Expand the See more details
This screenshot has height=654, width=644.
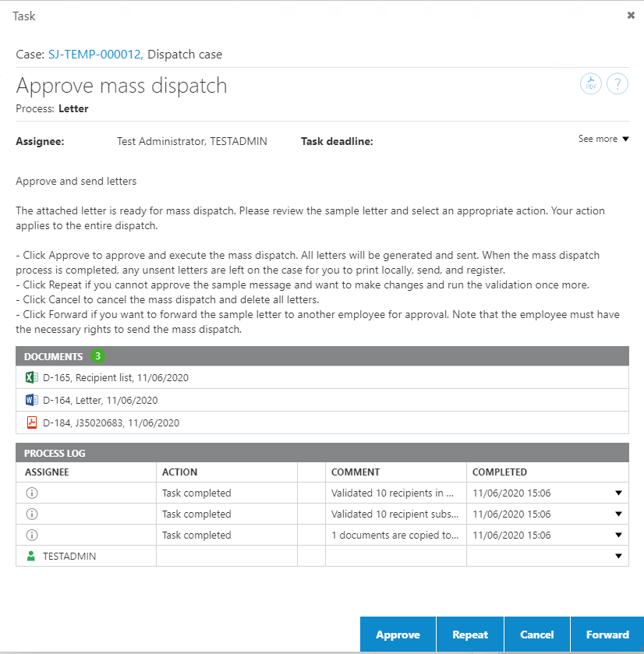point(603,139)
